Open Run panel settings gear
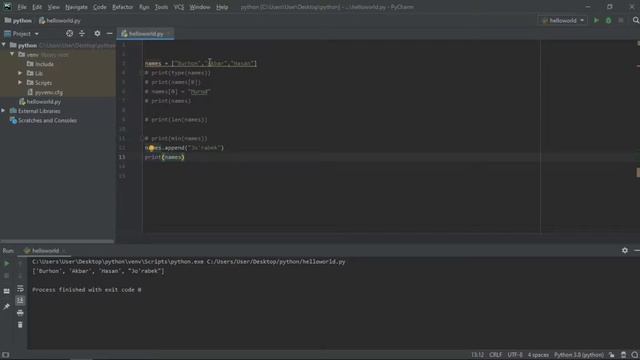Screen dimensions: 640x360 click(x=624, y=250)
